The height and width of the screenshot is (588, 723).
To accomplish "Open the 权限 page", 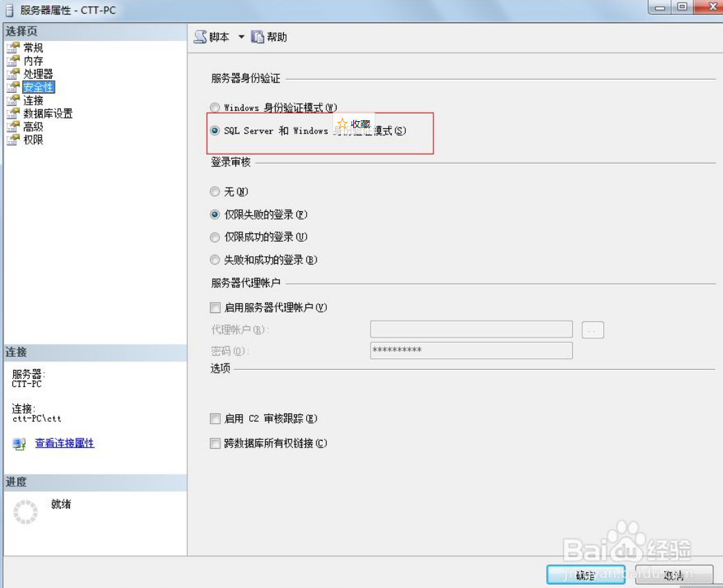I will click(x=33, y=139).
